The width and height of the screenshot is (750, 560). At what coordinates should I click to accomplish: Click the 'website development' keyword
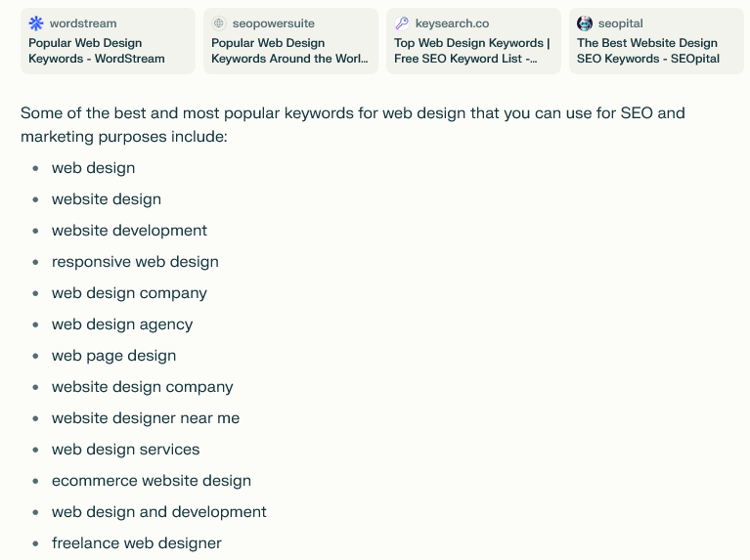coord(129,231)
